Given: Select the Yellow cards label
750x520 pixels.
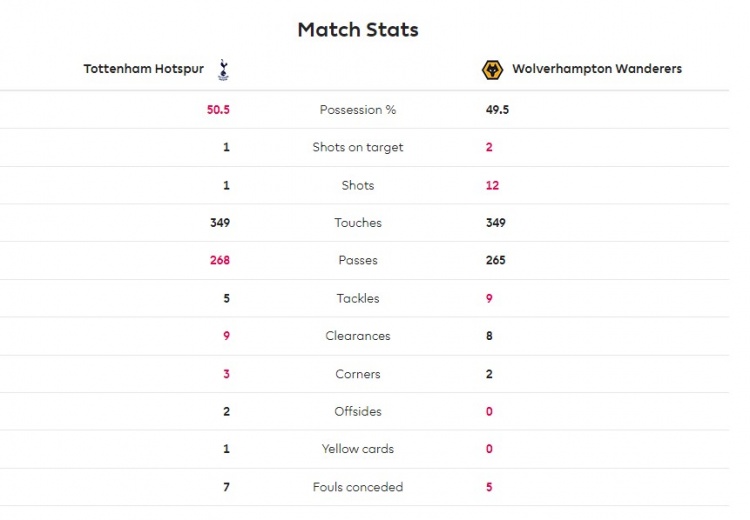Looking at the screenshot, I should click(x=358, y=449).
